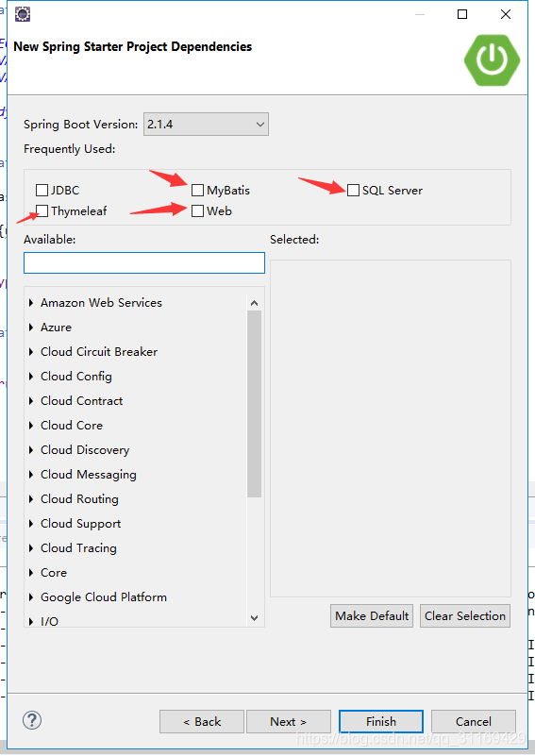Expand Amazon Web Services category
535x756 pixels.
tap(31, 303)
